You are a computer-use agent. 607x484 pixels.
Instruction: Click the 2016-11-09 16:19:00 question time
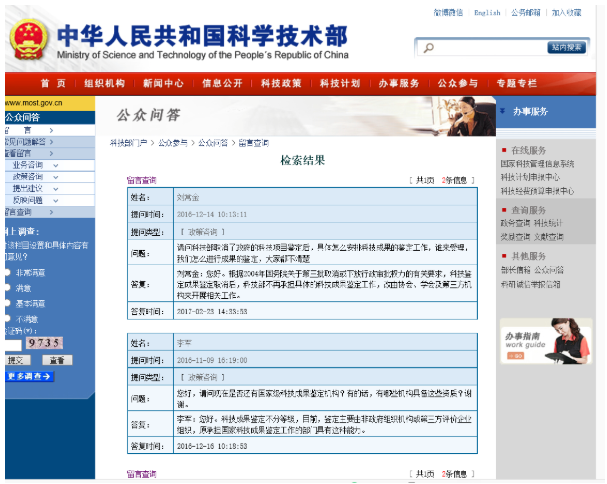pos(212,360)
